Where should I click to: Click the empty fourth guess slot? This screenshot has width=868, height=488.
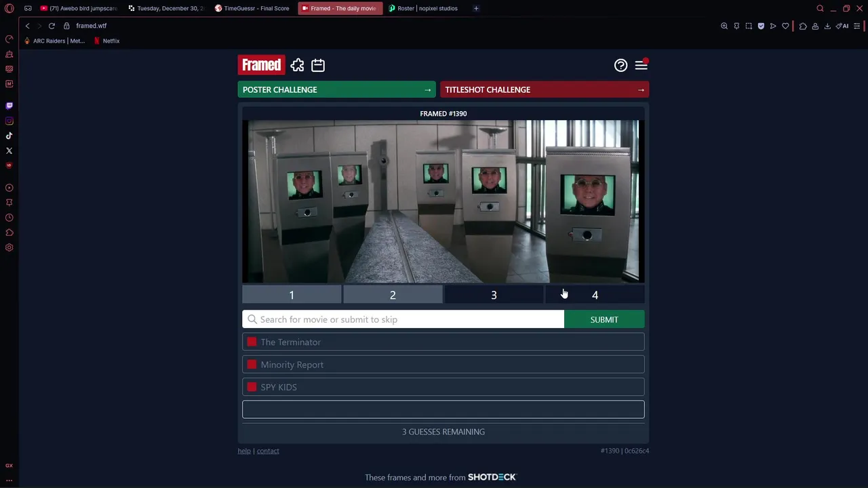coord(443,409)
